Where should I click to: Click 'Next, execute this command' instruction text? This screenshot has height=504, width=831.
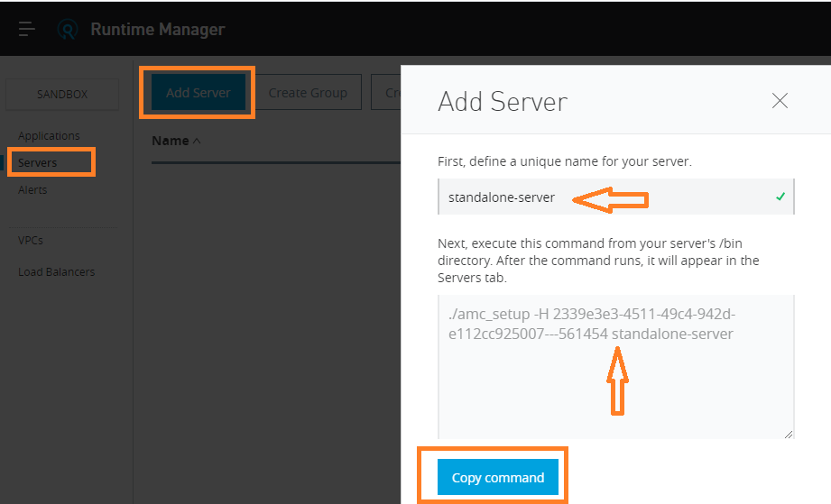tap(598, 260)
